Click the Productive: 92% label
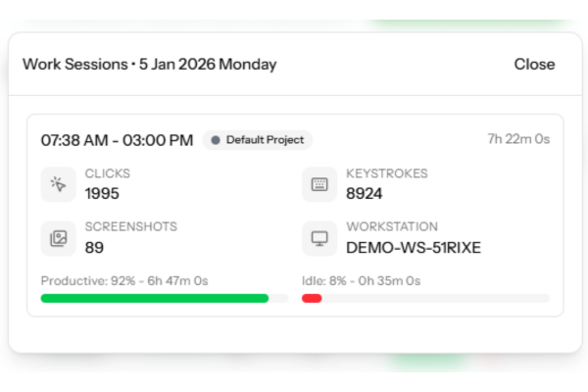Image resolution: width=588 pixels, height=392 pixels. pyautogui.click(x=124, y=281)
